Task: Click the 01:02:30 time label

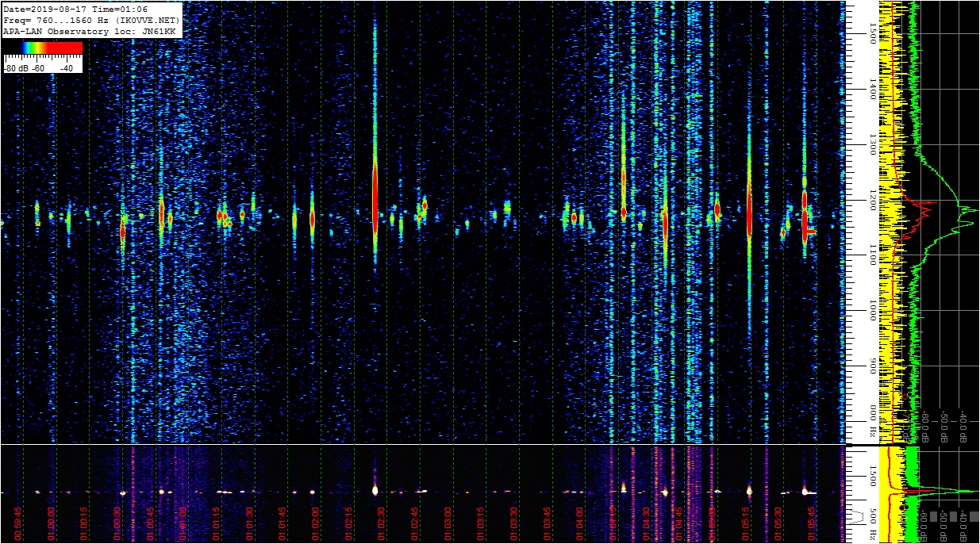Action: click(382, 524)
